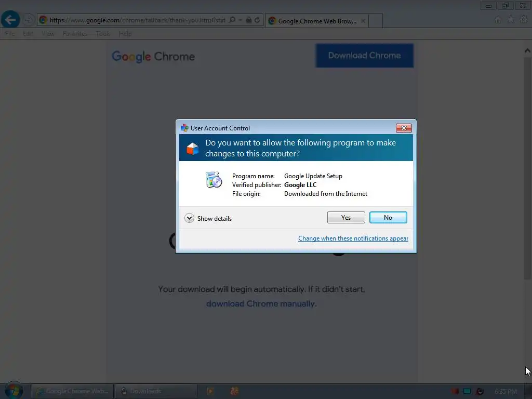
Task: Open the Favorites menu
Action: 75,34
